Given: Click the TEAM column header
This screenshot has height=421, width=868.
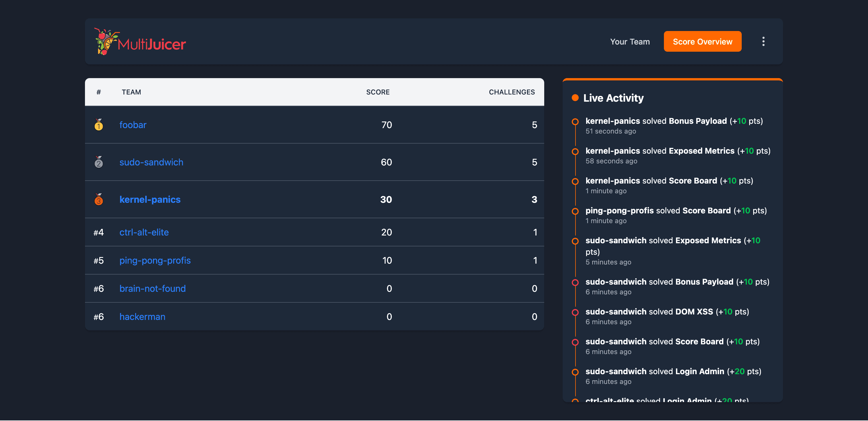Looking at the screenshot, I should point(131,92).
